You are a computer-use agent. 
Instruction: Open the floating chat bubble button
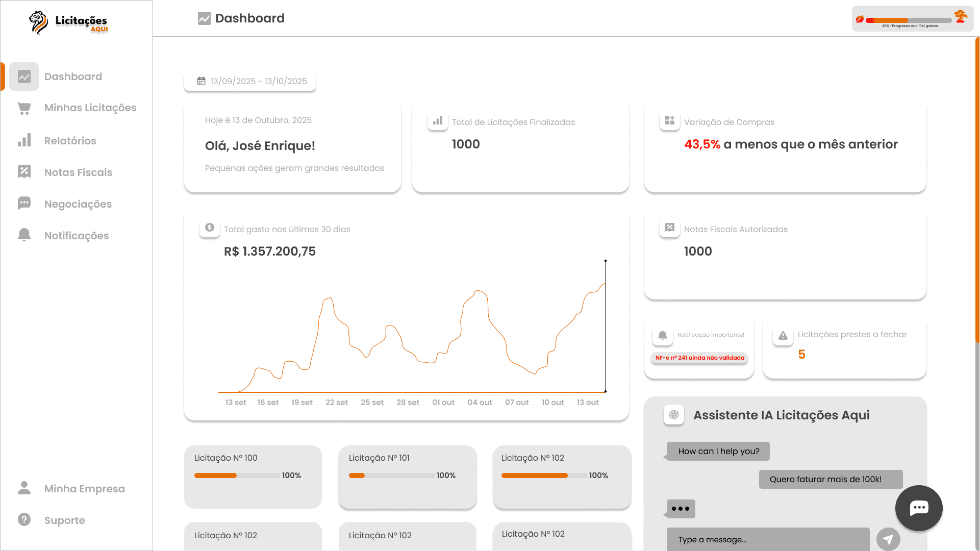(x=919, y=508)
